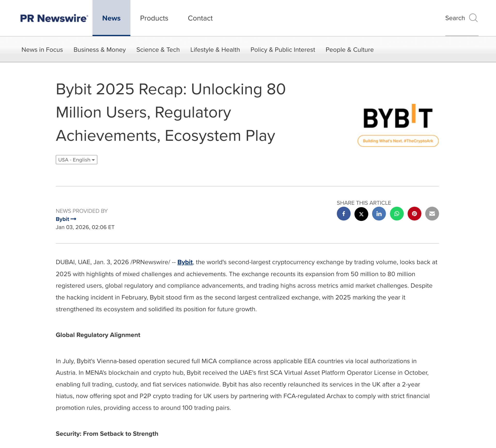Share the article on LinkedIn
The image size is (496, 448).
pos(379,214)
